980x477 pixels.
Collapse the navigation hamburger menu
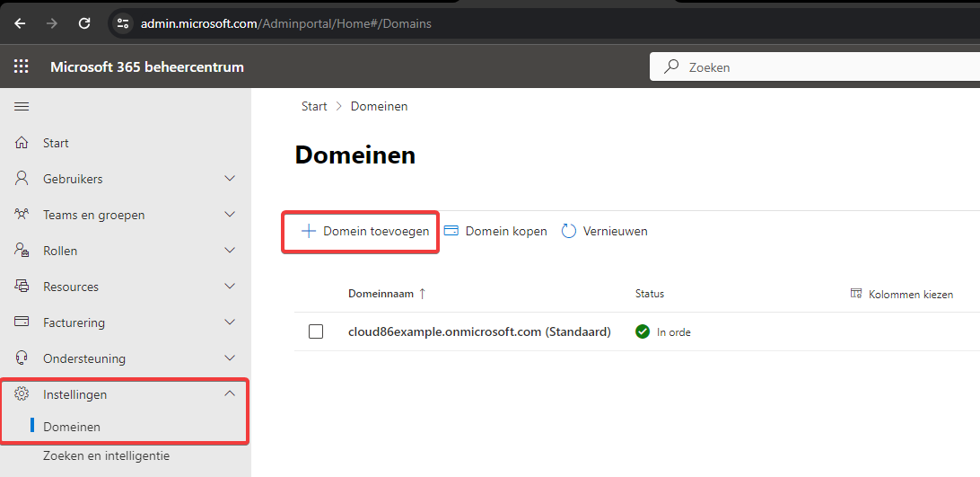pos(22,106)
